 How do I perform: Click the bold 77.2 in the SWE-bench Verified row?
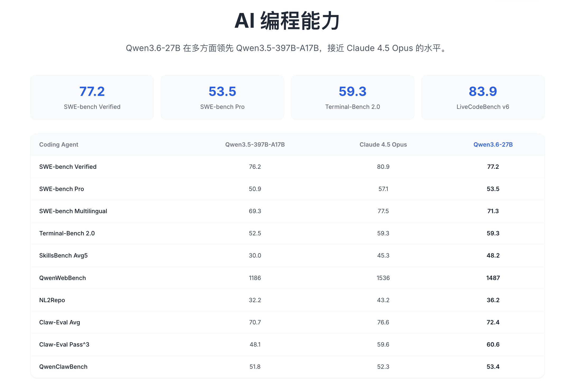(x=493, y=167)
